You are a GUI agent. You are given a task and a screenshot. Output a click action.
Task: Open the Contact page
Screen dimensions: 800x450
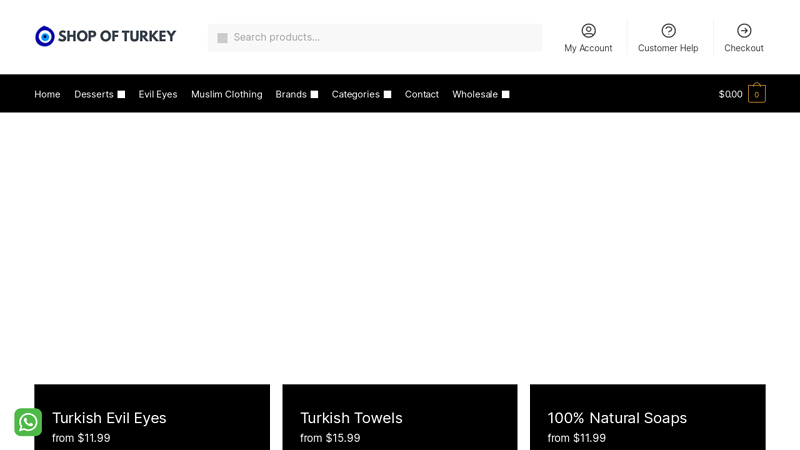[422, 94]
